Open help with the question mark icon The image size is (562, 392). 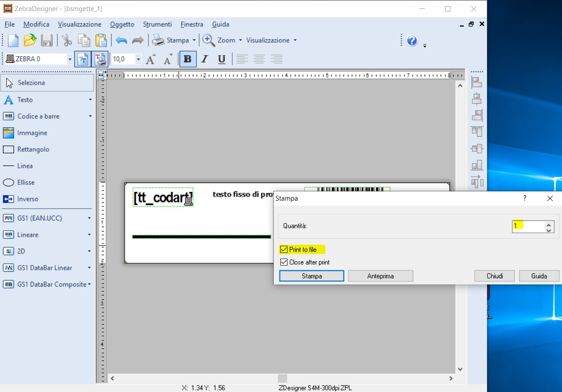412,41
